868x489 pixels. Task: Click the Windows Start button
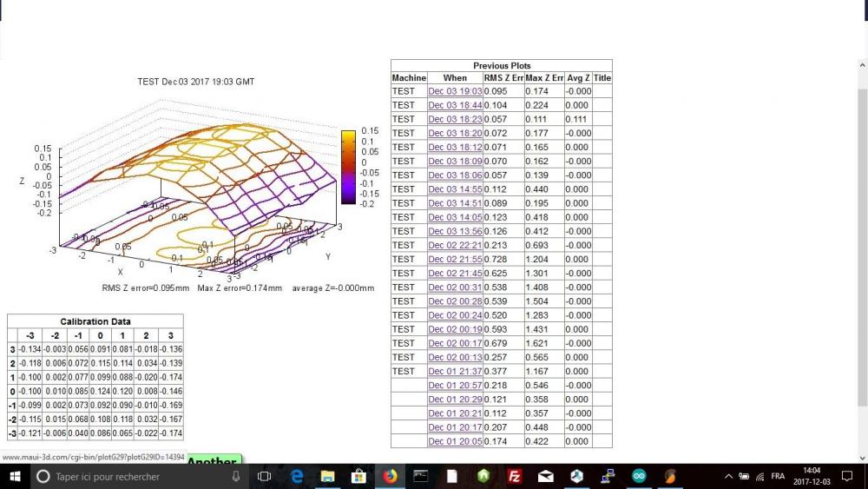point(15,476)
